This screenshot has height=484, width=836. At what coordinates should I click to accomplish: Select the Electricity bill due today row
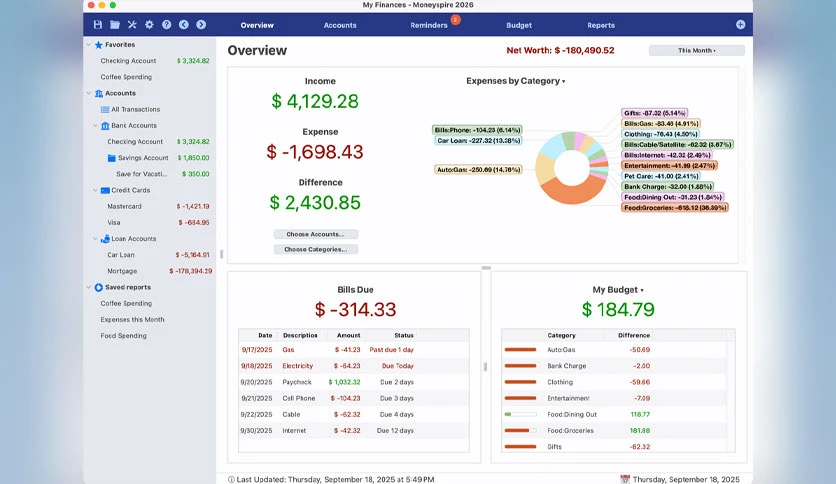353,366
